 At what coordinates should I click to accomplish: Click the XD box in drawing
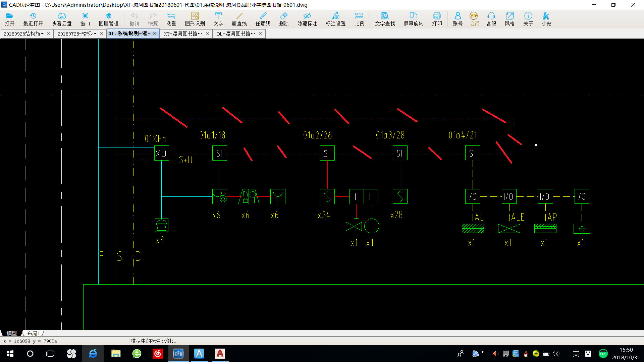pos(161,153)
